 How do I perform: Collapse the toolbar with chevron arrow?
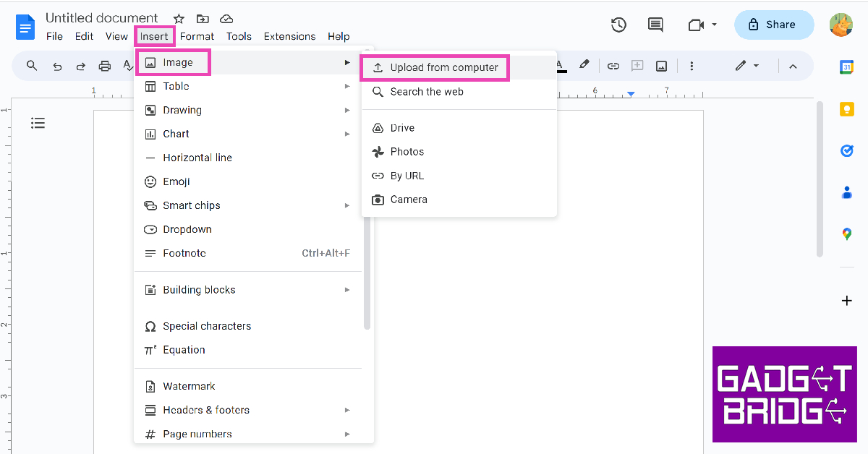pos(793,66)
